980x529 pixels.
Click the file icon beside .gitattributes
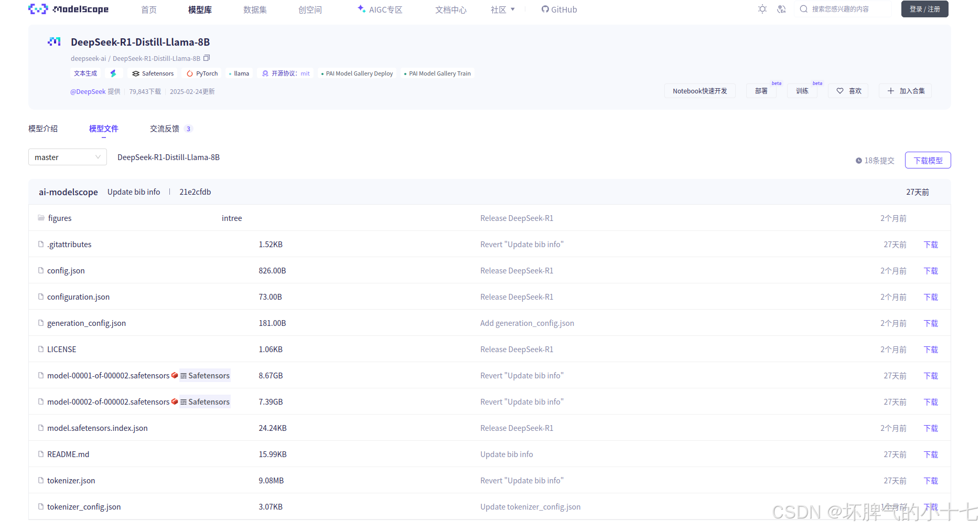[41, 244]
